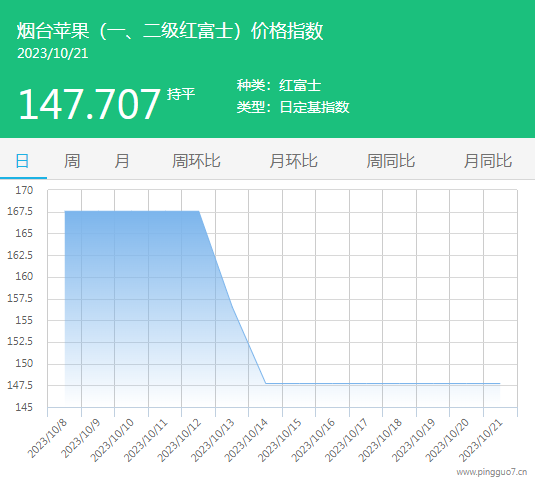Click the 2023/10/8 x-axis label
This screenshot has width=535, height=482.
pyautogui.click(x=47, y=439)
